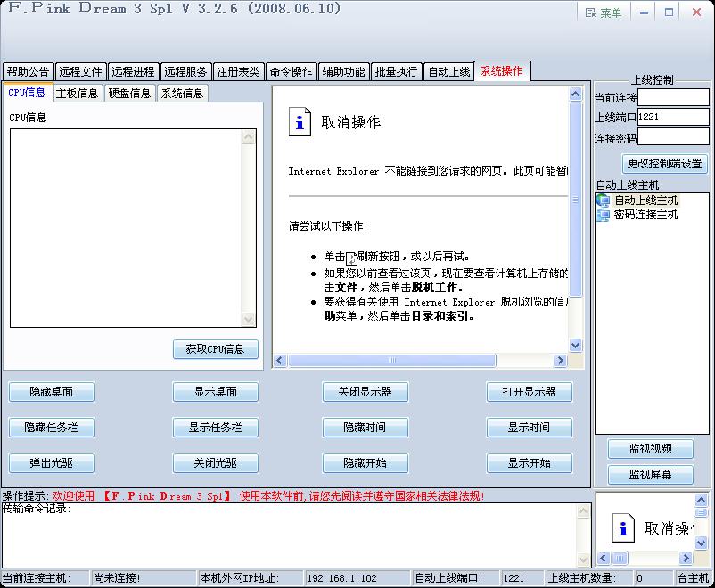Screen dimensions: 715x588
Task: Click the 关闭显示器 button
Action: [366, 392]
